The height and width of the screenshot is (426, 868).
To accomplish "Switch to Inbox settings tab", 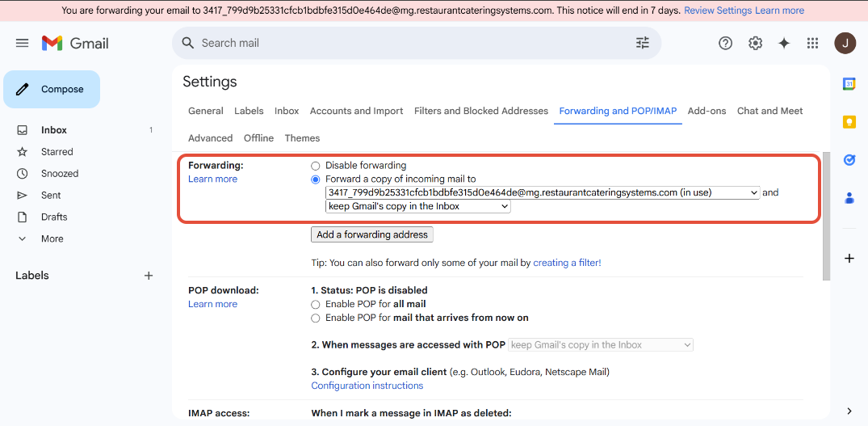I will click(287, 111).
